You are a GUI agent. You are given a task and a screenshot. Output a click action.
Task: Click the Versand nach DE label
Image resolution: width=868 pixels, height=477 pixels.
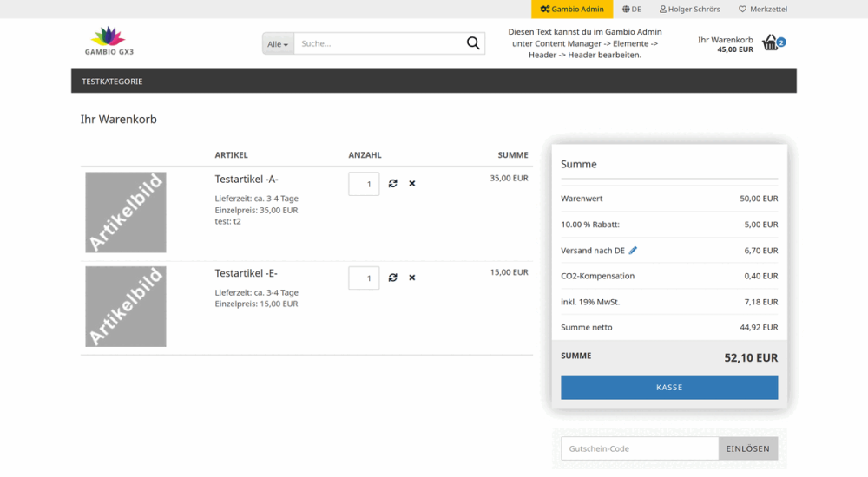pos(593,251)
